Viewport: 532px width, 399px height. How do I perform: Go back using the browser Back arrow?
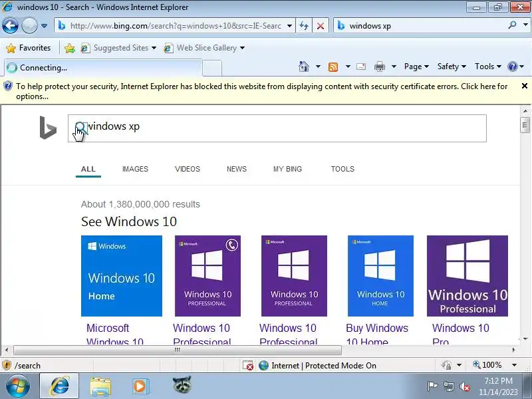coord(10,26)
